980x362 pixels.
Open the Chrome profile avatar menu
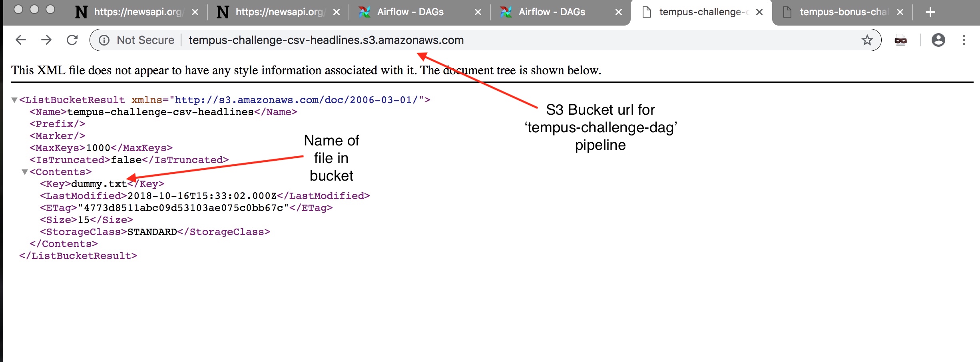pos(938,40)
